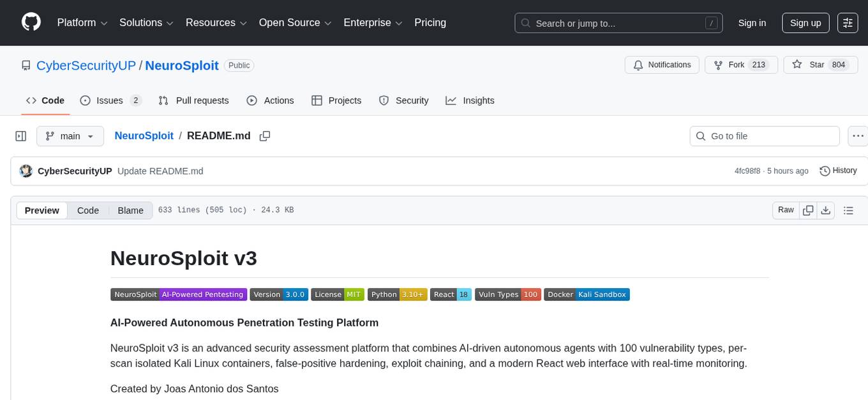Open the notifications bell icon
868x400 pixels.
click(638, 65)
